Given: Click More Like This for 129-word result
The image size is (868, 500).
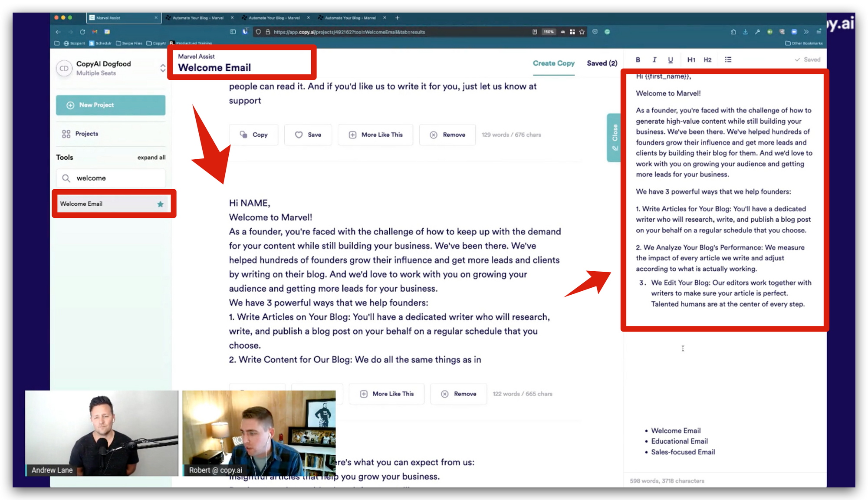Looking at the screenshot, I should tap(375, 135).
